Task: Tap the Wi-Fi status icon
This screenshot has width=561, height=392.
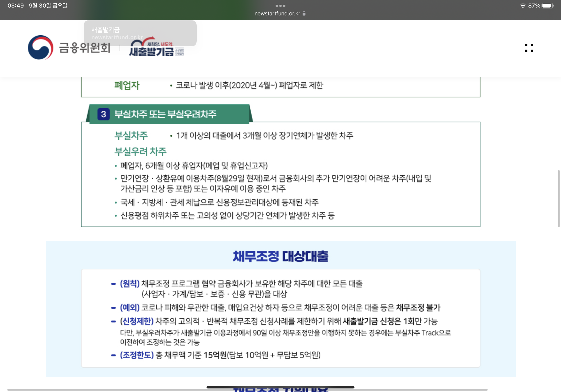Action: click(x=522, y=6)
